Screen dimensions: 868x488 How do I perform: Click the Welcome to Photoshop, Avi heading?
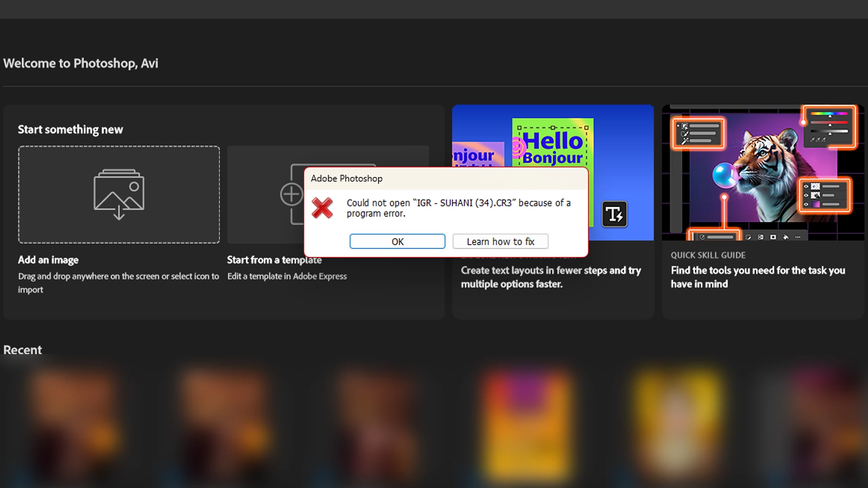pyautogui.click(x=81, y=63)
